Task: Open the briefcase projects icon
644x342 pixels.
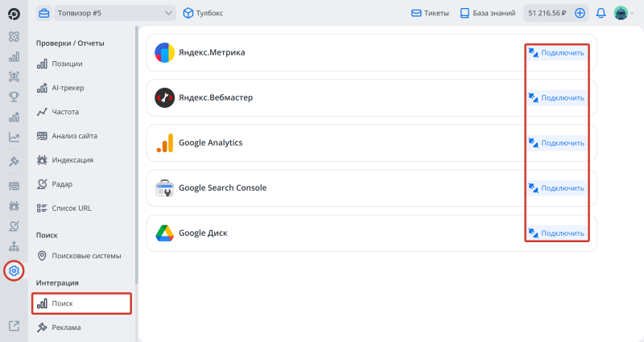Action: (x=44, y=13)
